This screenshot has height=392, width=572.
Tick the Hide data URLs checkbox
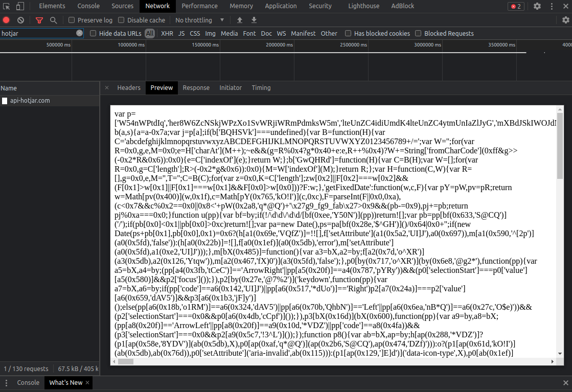coord(93,34)
